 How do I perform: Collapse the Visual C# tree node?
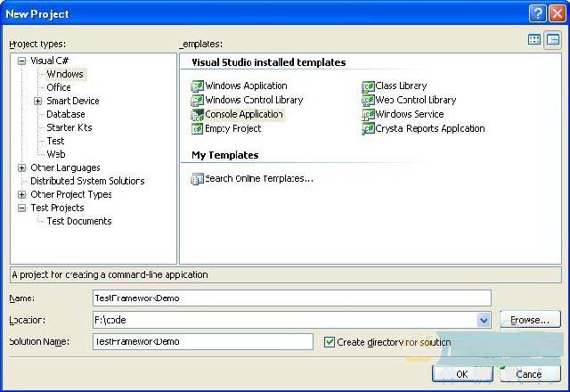tap(22, 61)
